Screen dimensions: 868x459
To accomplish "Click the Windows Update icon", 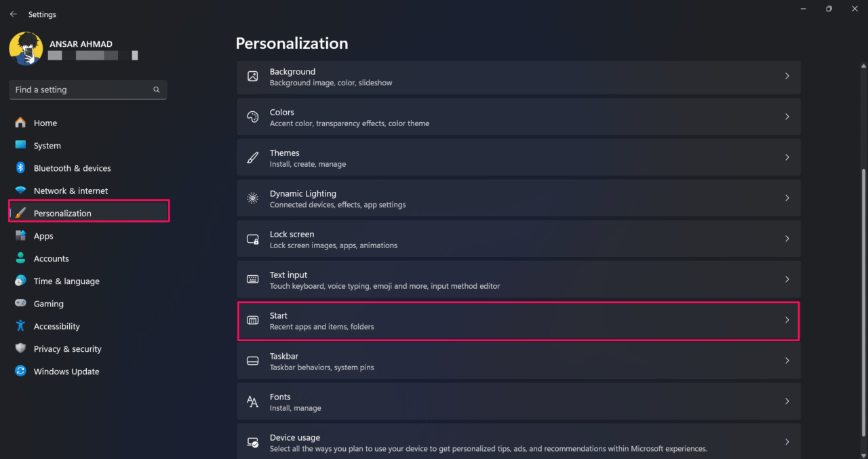I will tap(20, 372).
